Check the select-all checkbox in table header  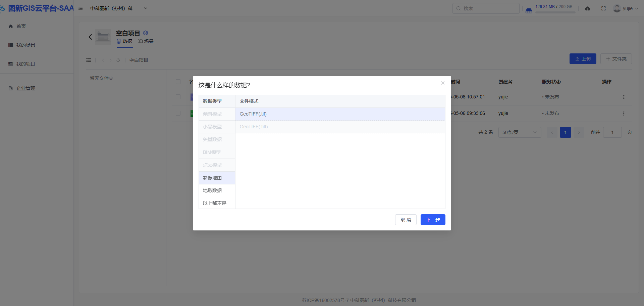point(178,82)
